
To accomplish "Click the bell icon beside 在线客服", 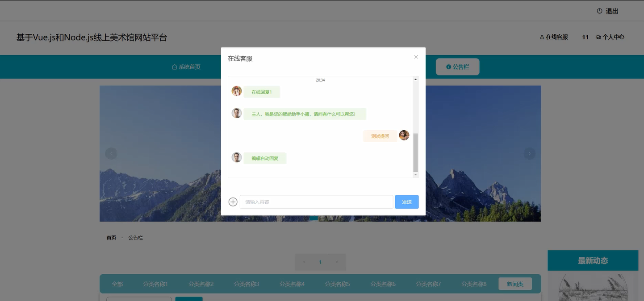I will click(x=541, y=37).
